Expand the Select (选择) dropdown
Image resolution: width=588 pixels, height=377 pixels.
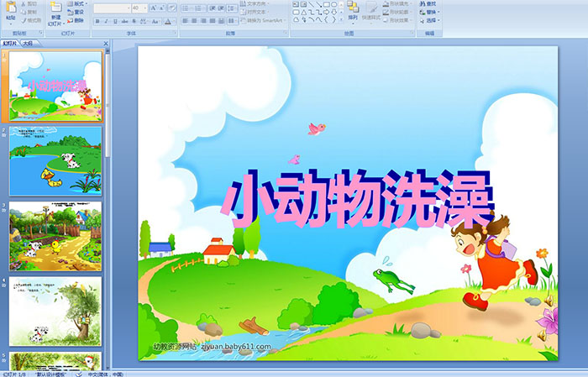coord(430,21)
